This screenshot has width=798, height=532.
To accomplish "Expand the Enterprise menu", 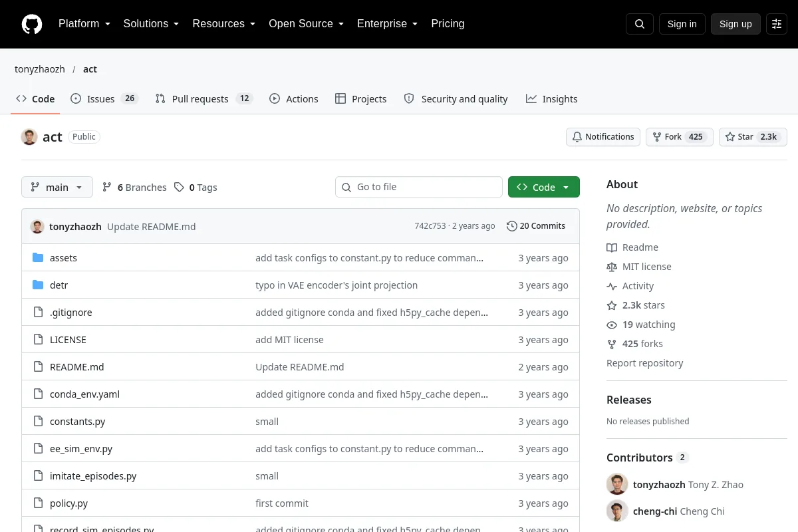I will 388,24.
